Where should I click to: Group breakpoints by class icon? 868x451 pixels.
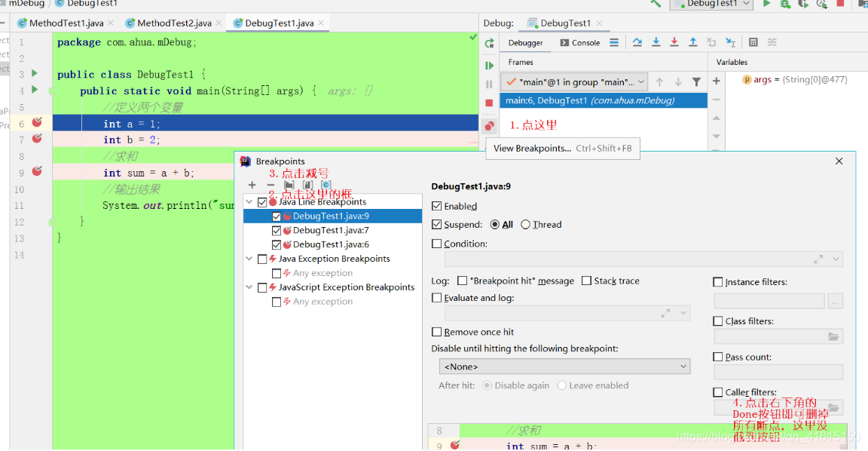click(326, 185)
